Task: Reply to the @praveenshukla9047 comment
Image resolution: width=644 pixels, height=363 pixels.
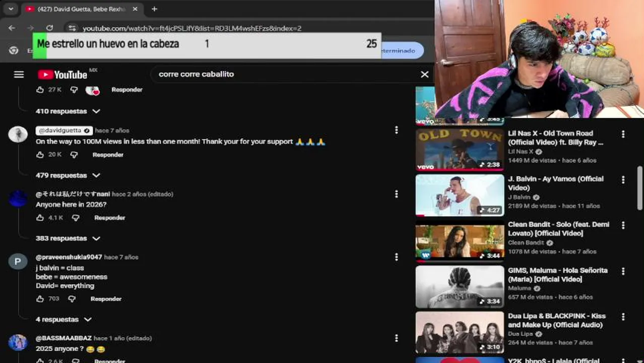Action: 106,299
